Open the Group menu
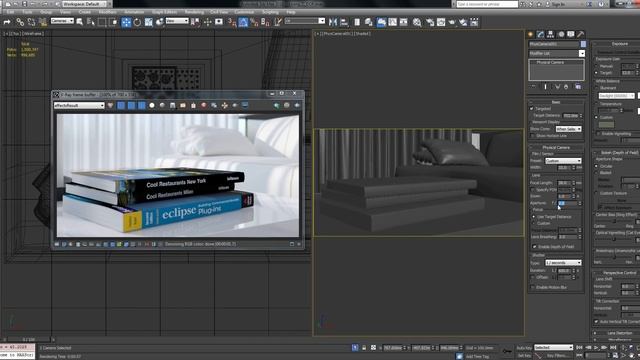640x360 pixels. pyautogui.click(x=46, y=12)
